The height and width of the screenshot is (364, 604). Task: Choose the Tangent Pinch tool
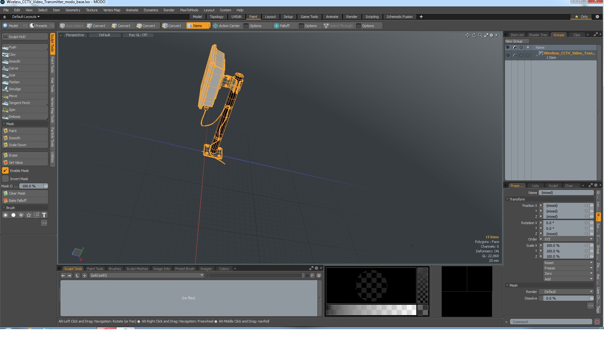click(x=19, y=103)
